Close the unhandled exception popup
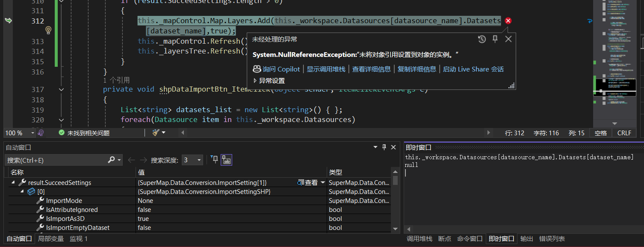 508,39
